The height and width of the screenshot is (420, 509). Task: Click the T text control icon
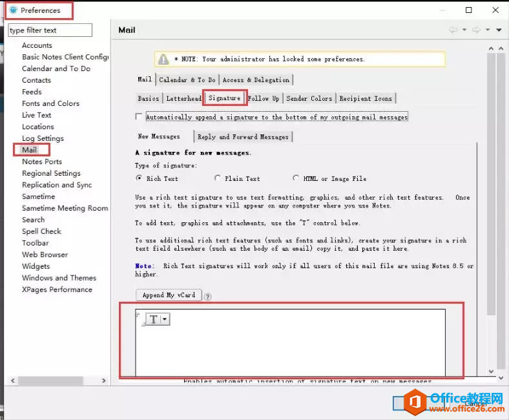tap(154, 319)
